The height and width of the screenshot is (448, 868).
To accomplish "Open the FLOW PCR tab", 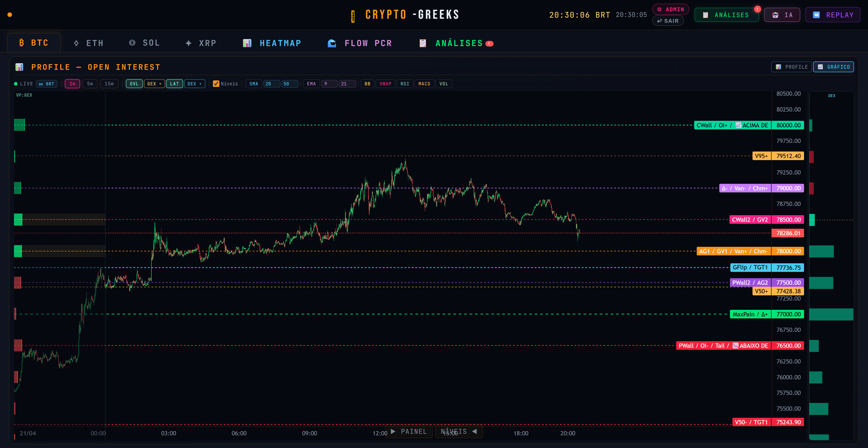I will (x=360, y=43).
